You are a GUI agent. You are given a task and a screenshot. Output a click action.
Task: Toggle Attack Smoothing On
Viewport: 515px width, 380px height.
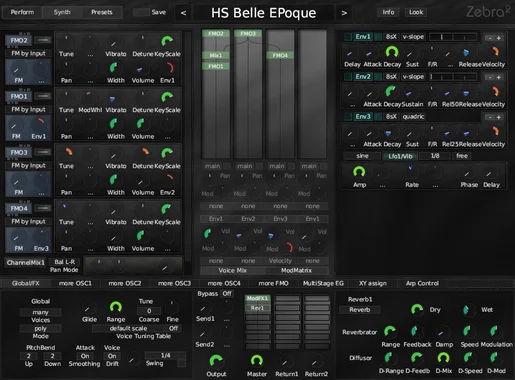pyautogui.click(x=85, y=356)
